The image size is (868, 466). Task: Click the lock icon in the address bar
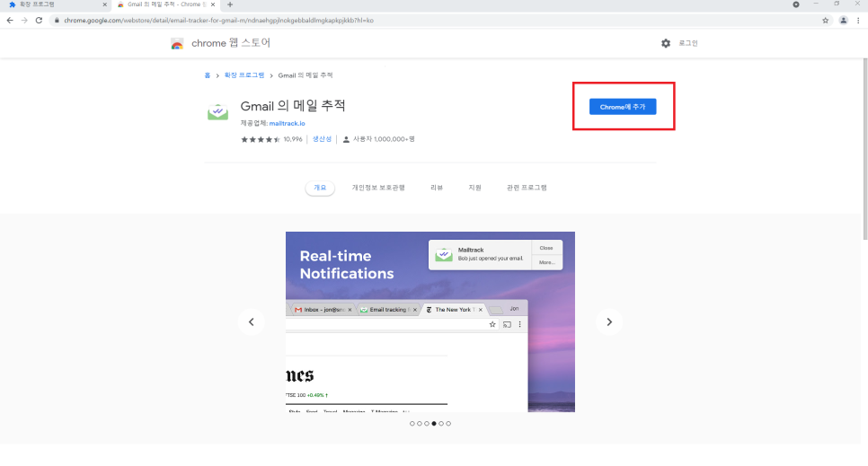57,21
